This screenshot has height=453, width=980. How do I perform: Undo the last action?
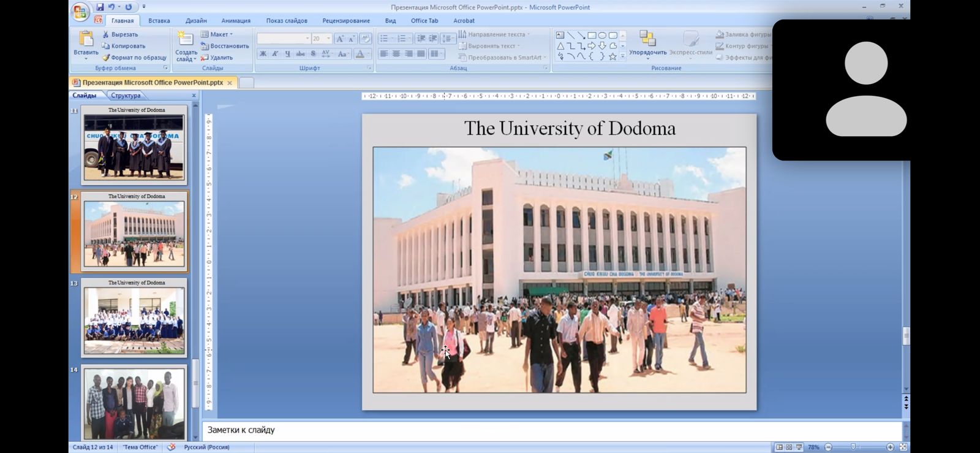tap(111, 7)
